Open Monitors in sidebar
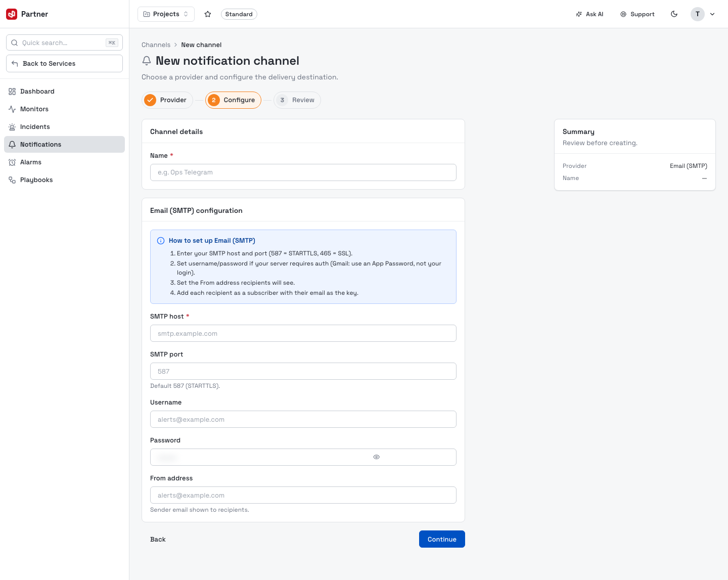This screenshot has height=580, width=728. (64, 109)
